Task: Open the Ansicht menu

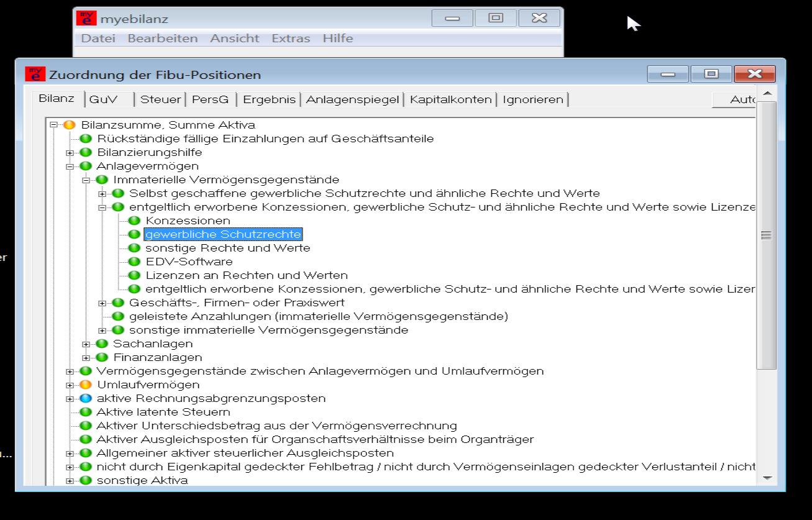Action: 235,39
